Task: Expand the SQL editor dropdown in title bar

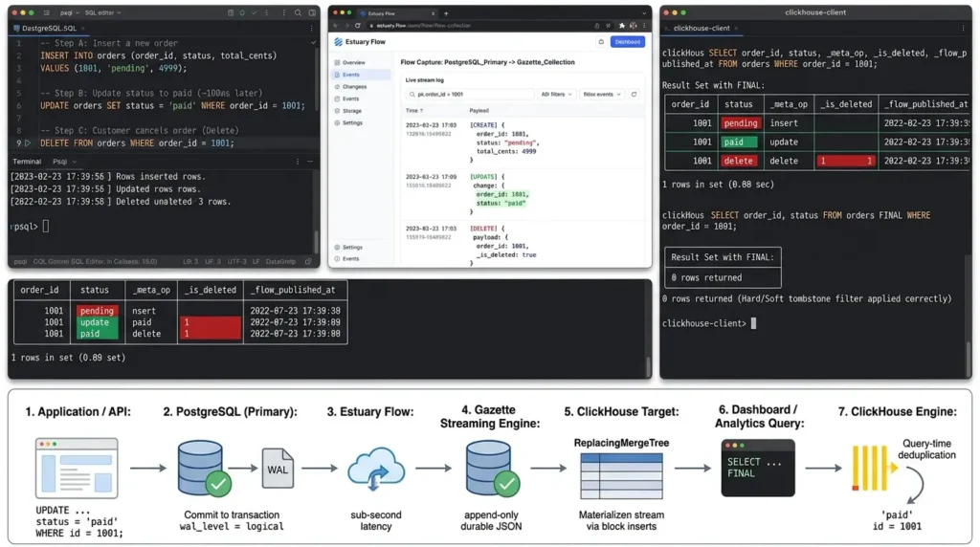Action: (102, 12)
